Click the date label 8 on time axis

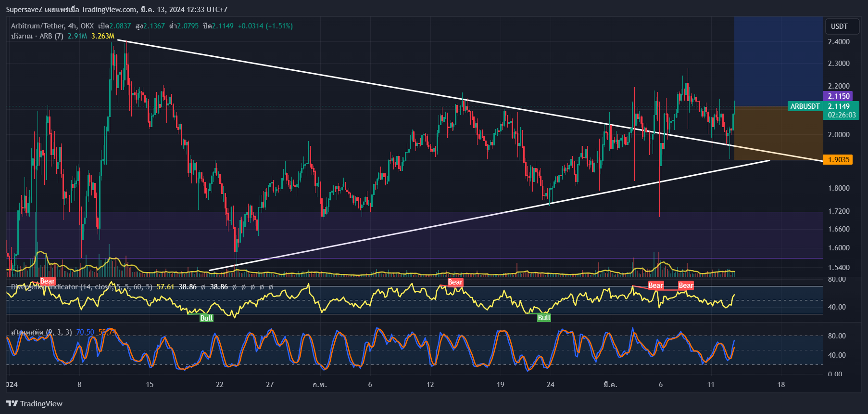[79, 385]
